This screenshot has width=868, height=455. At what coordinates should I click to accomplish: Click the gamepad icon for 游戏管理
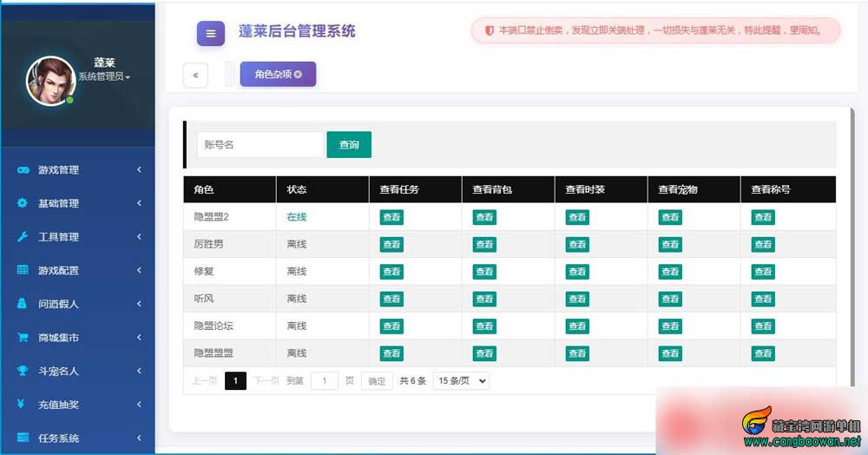(x=23, y=170)
